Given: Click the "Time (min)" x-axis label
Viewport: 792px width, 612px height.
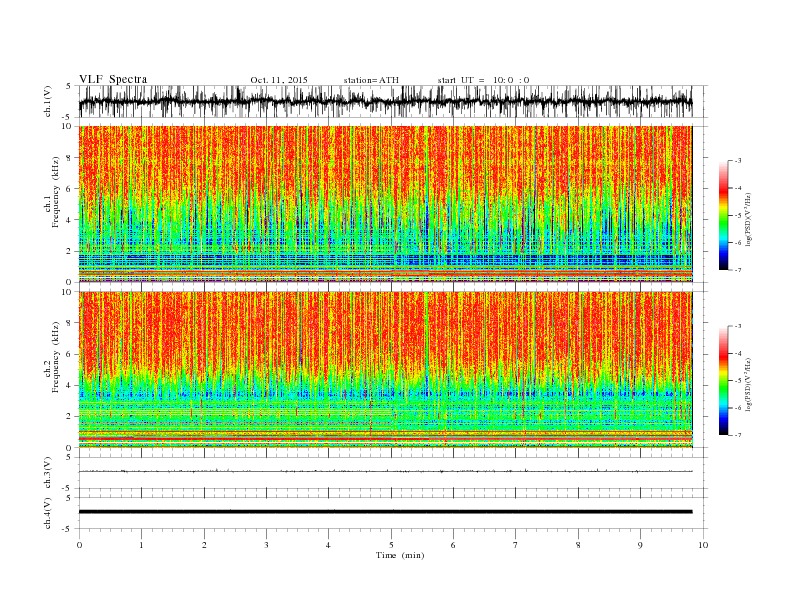Looking at the screenshot, I should tap(400, 555).
